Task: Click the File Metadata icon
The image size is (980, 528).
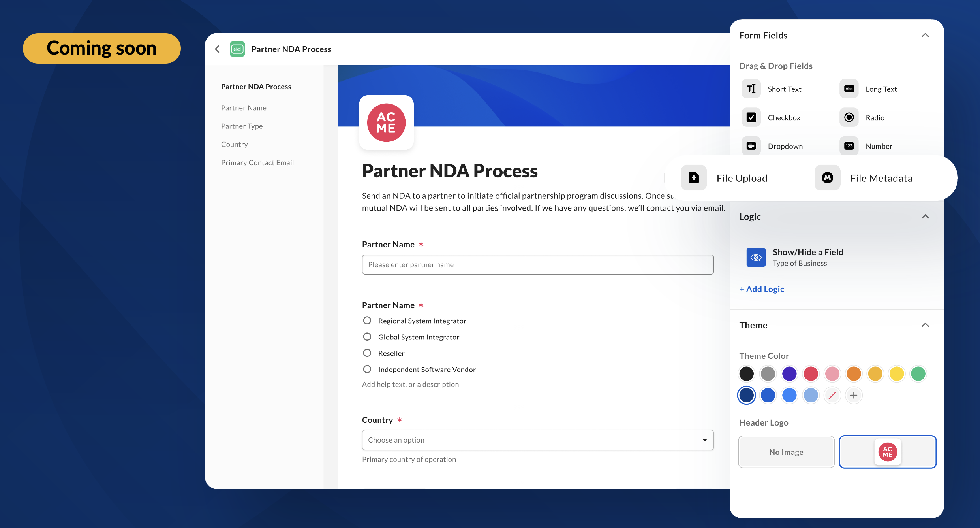Action: [x=827, y=178]
